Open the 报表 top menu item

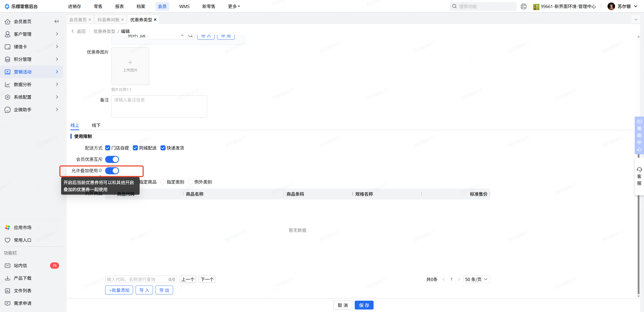pos(119,6)
